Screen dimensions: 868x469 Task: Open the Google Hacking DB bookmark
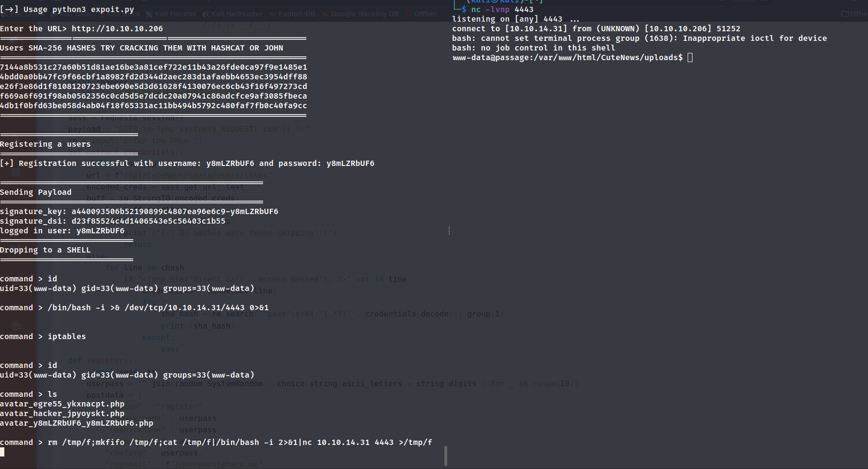(x=360, y=14)
